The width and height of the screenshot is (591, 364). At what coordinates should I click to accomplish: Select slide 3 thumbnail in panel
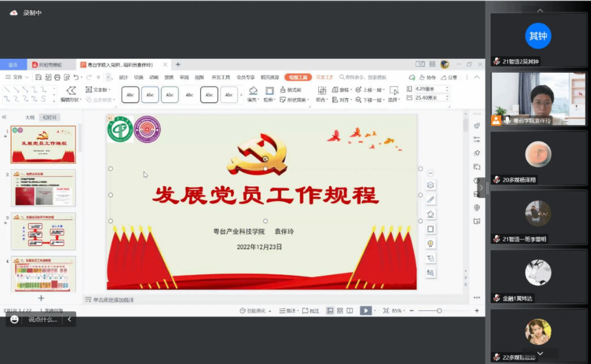(x=43, y=231)
